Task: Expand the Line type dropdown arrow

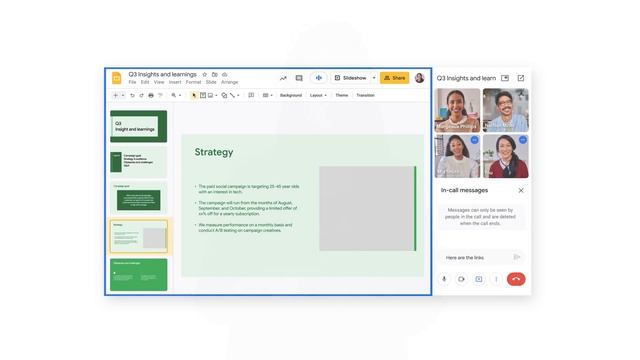Action: pyautogui.click(x=238, y=96)
